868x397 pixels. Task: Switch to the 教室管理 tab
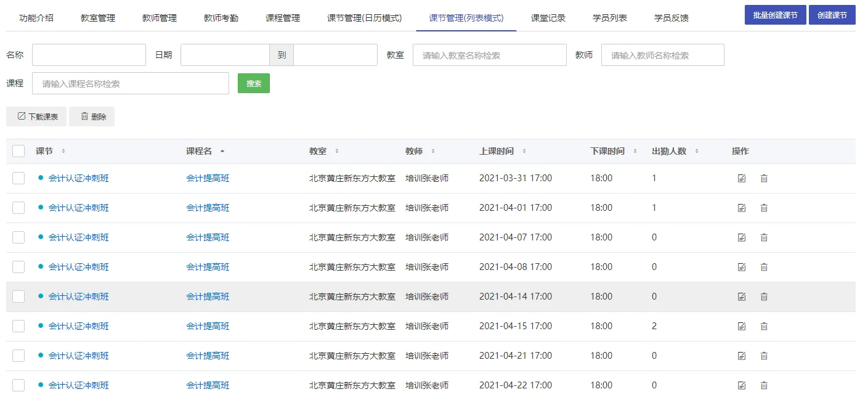pyautogui.click(x=98, y=18)
